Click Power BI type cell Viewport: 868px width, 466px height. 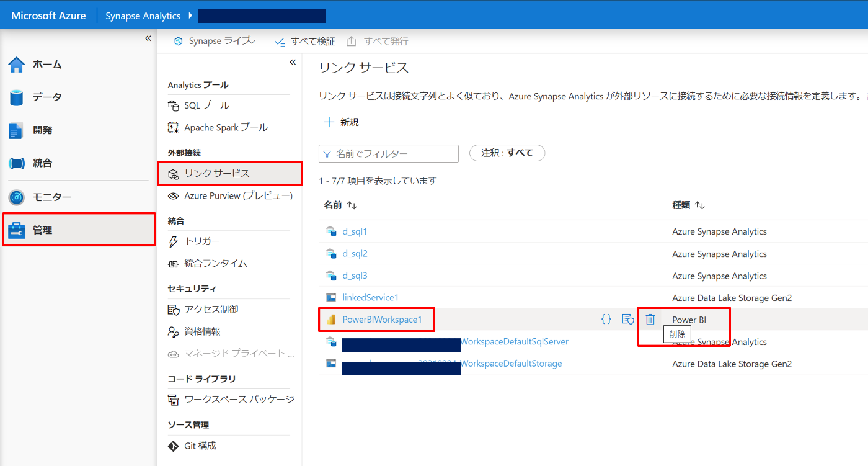pyautogui.click(x=689, y=320)
